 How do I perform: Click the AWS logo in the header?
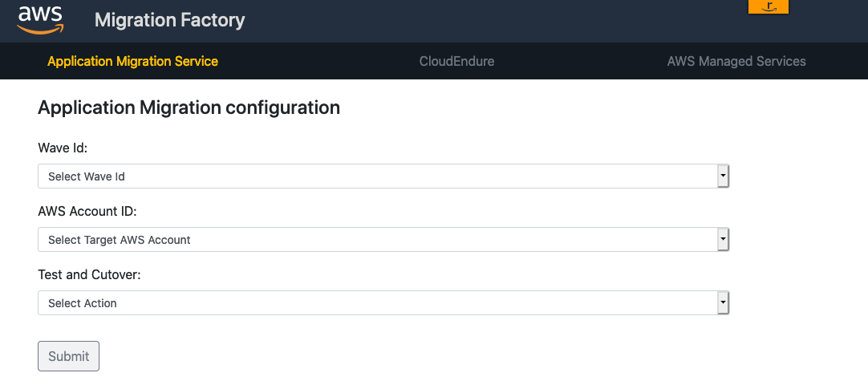coord(40,21)
